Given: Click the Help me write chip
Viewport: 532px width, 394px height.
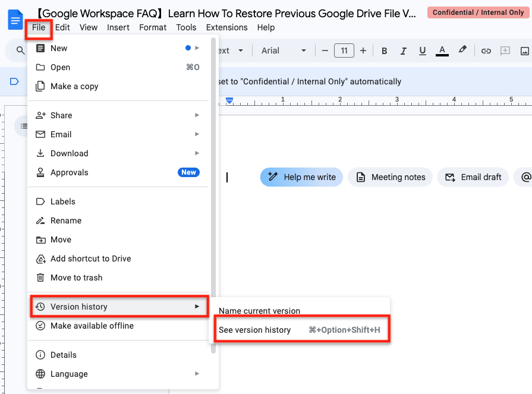Looking at the screenshot, I should coord(301,177).
